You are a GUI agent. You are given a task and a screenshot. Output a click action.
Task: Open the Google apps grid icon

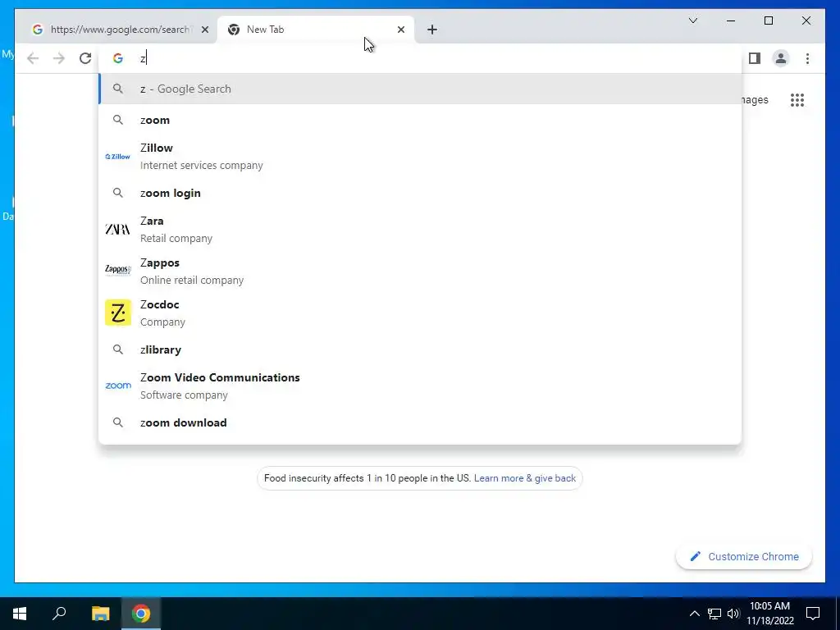coord(797,99)
